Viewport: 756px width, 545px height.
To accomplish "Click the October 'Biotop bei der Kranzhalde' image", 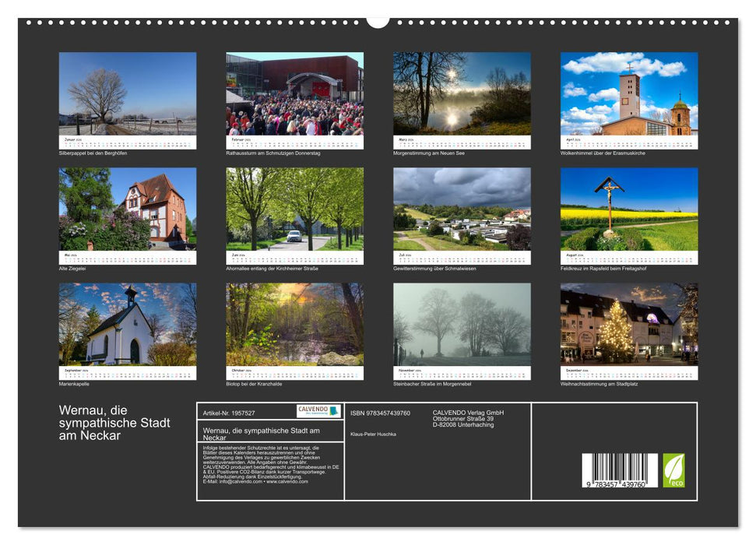I will click(295, 323).
